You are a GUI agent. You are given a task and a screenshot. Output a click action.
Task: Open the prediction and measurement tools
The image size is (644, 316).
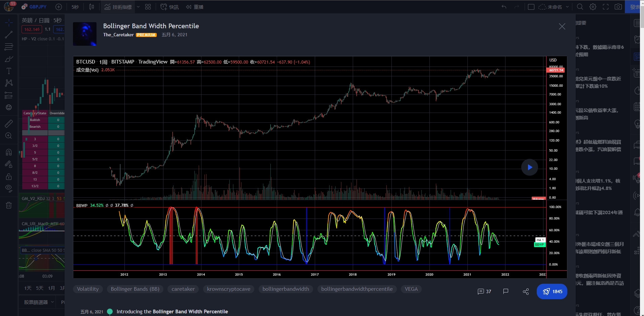pos(9,95)
